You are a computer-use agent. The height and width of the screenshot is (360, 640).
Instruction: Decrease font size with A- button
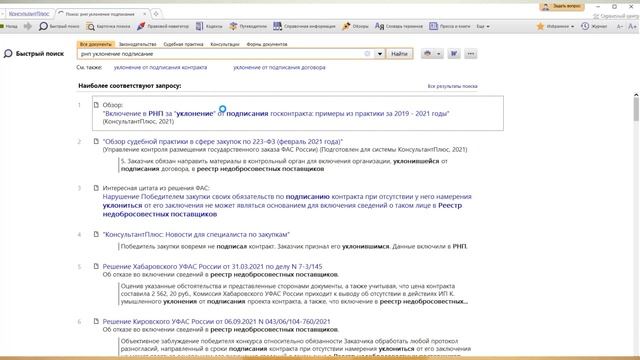click(x=620, y=27)
